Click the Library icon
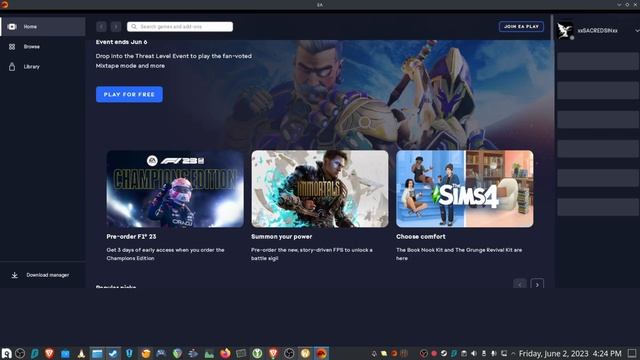The image size is (640, 360). 12,67
